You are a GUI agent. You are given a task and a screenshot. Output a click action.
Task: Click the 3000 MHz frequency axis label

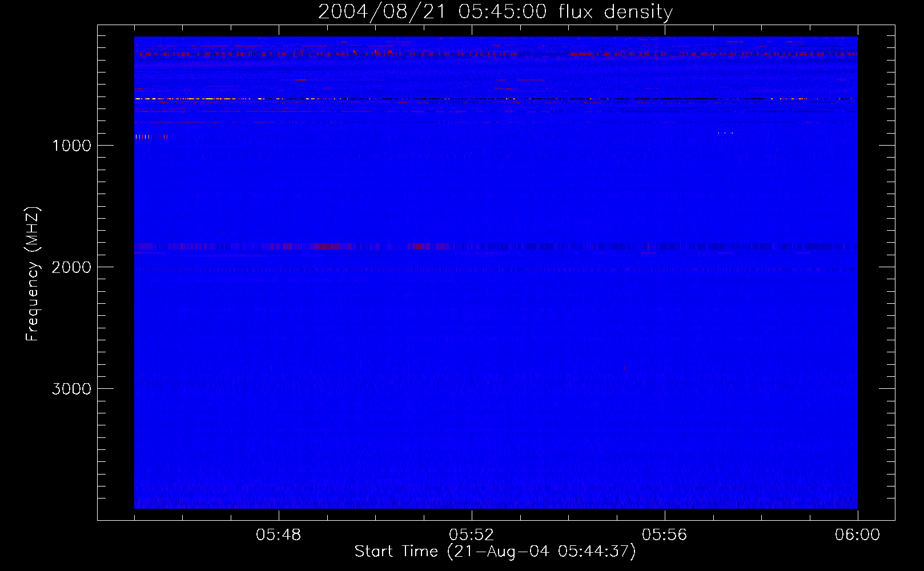click(71, 389)
